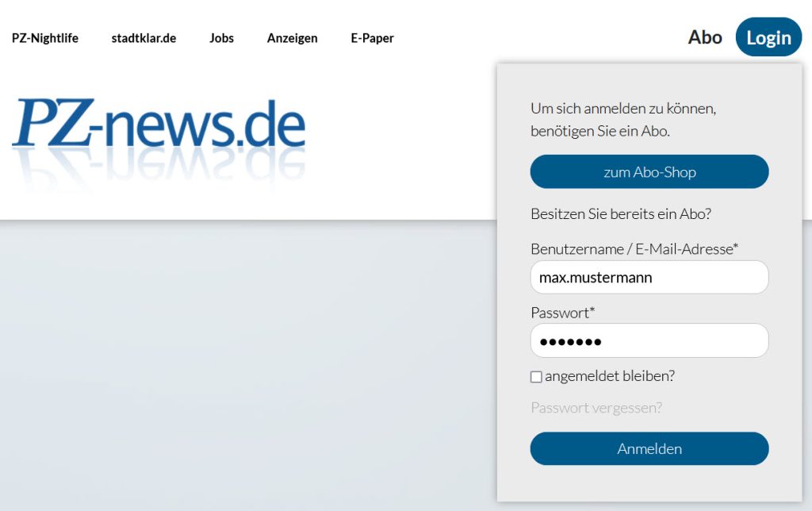Select Anzeigen in the top menu
The width and height of the screenshot is (812, 511).
pyautogui.click(x=292, y=38)
